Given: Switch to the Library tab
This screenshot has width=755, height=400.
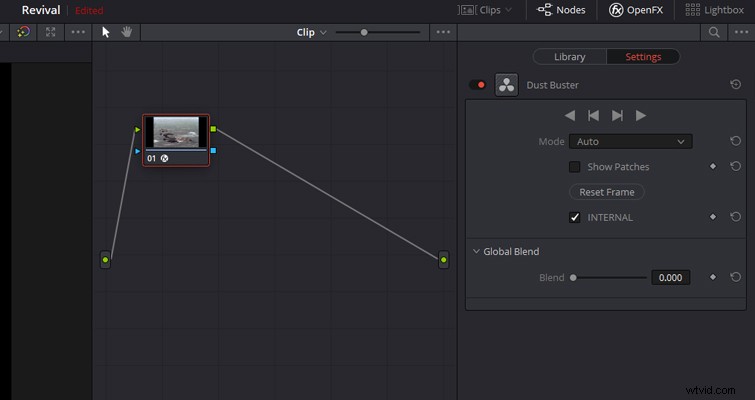Looking at the screenshot, I should click(570, 57).
